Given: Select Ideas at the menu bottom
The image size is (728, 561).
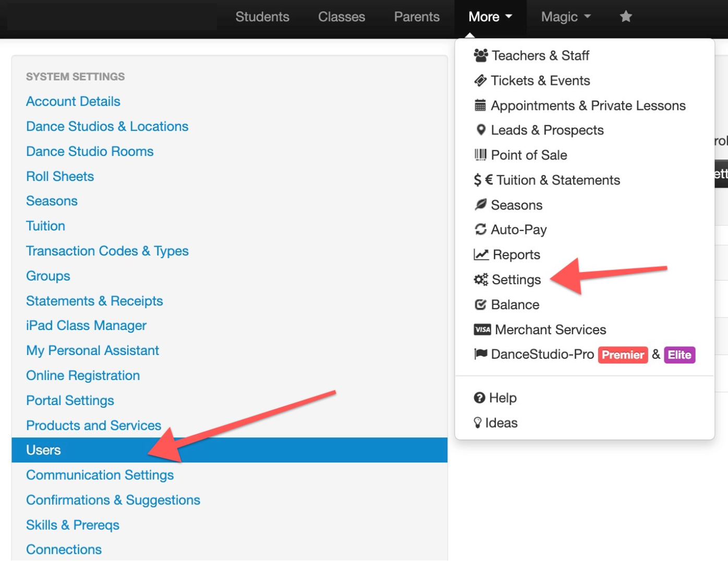Looking at the screenshot, I should [501, 423].
